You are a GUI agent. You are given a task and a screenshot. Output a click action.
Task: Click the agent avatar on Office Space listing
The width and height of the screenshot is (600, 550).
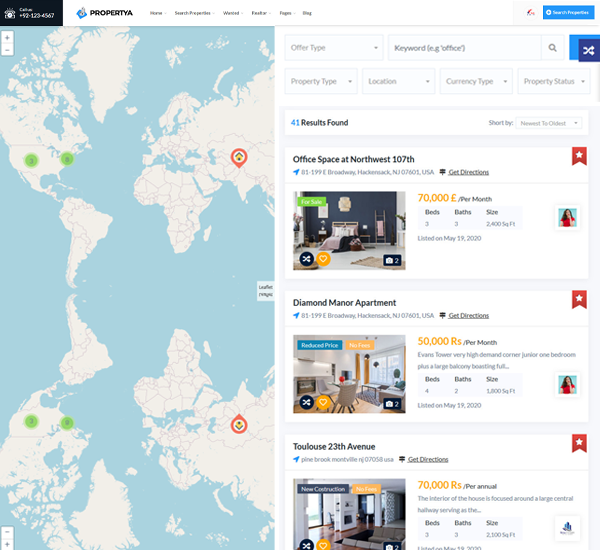pos(567,218)
